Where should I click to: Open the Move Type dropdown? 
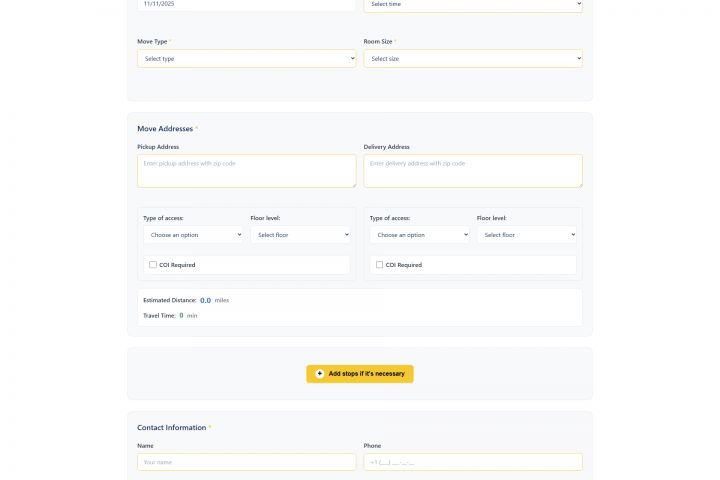pyautogui.click(x=246, y=59)
